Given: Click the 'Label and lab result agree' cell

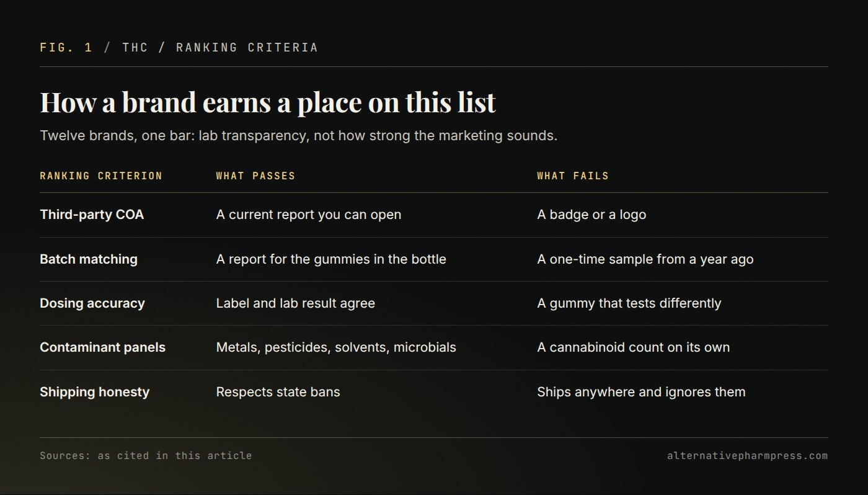Looking at the screenshot, I should tap(296, 303).
